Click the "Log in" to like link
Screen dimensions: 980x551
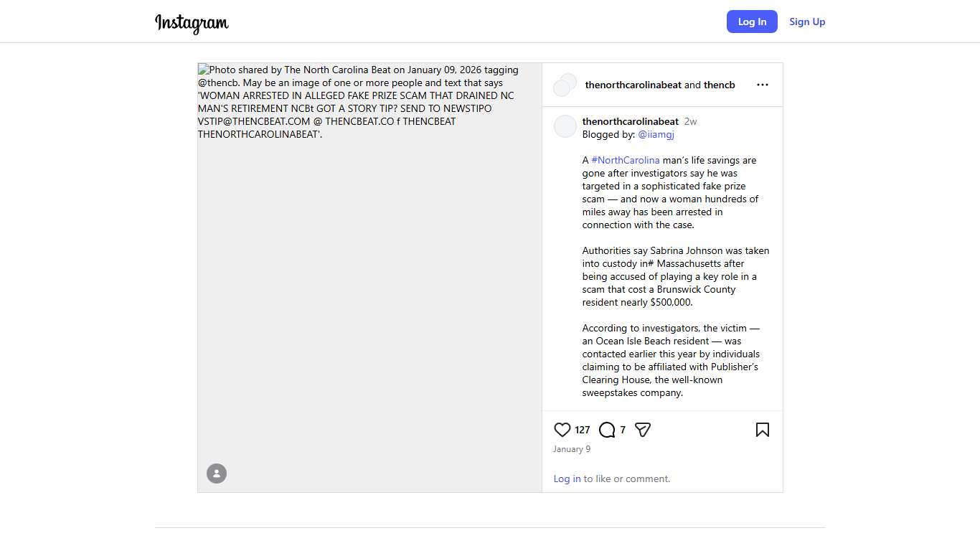[x=567, y=479]
